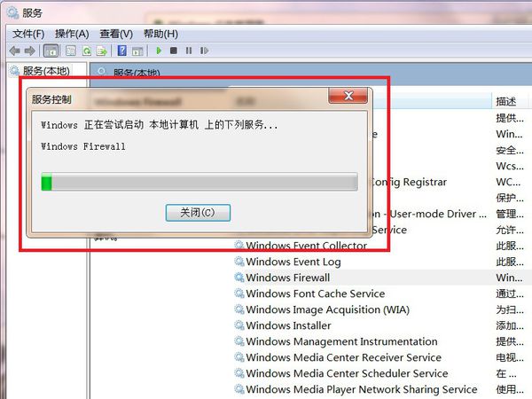Click gear icon beside Windows Firewall
This screenshot has width=532, height=399.
click(x=239, y=278)
